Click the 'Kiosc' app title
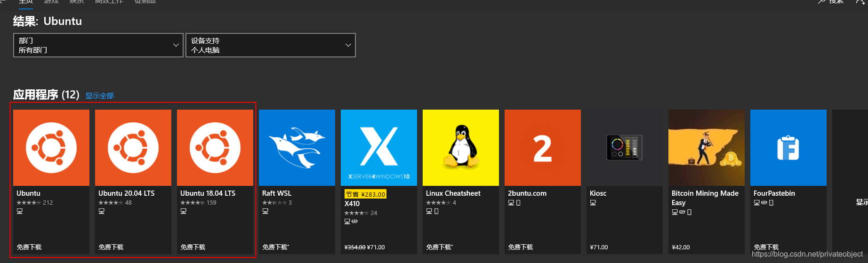868x263 pixels. 598,193
